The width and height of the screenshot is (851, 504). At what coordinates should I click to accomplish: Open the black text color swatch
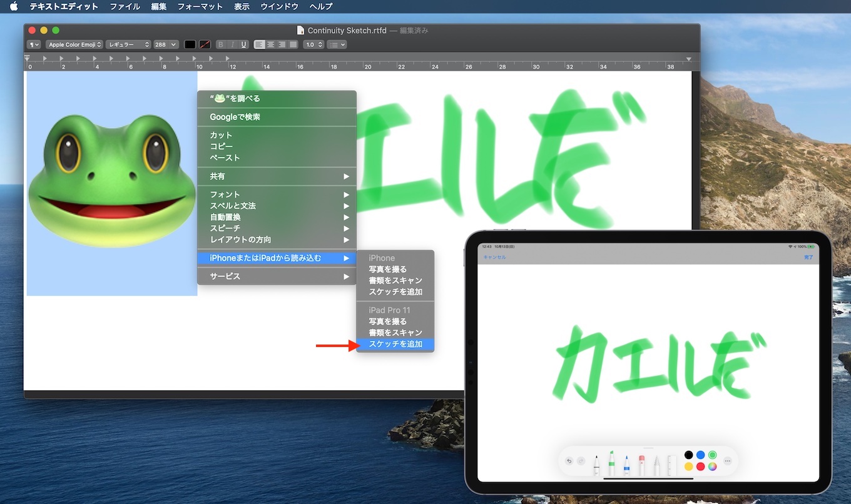(x=190, y=44)
